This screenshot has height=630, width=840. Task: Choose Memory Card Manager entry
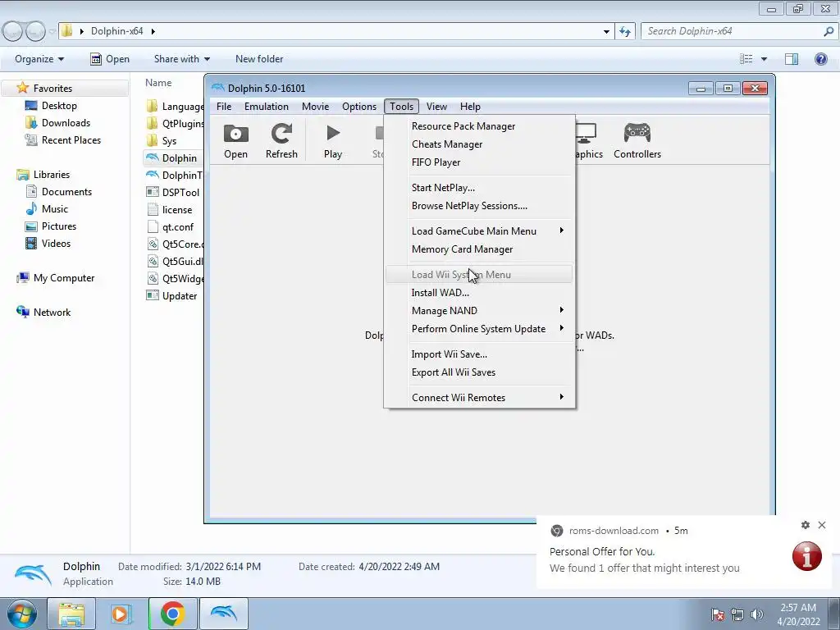(478, 249)
